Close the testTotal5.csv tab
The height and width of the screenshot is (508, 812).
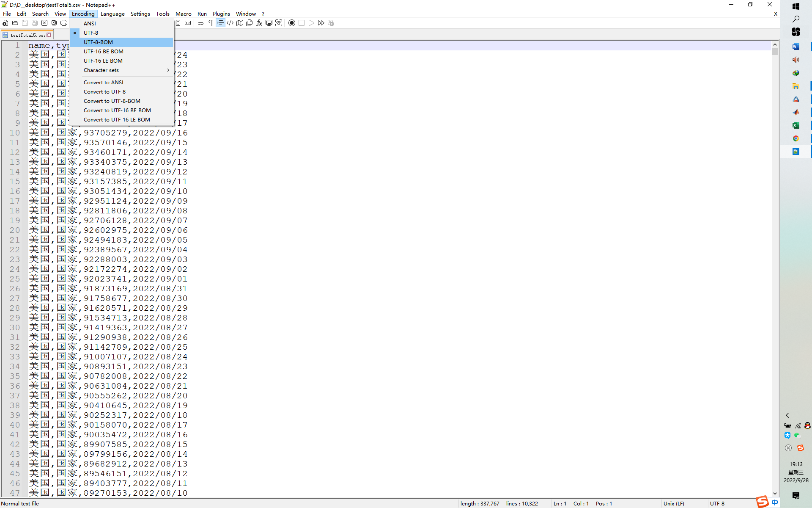tap(49, 35)
